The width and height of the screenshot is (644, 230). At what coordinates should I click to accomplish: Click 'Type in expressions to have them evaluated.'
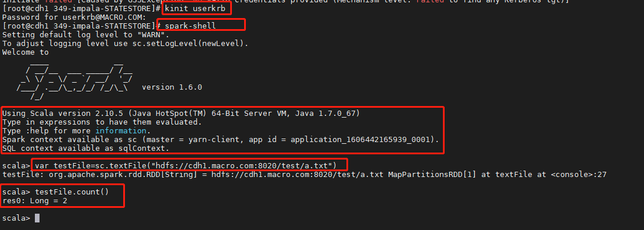click(x=102, y=122)
